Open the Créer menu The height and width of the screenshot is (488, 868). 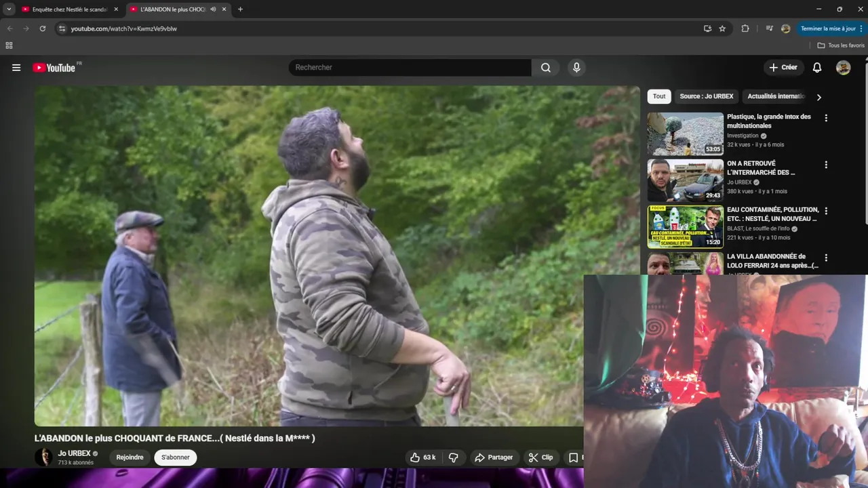point(783,68)
